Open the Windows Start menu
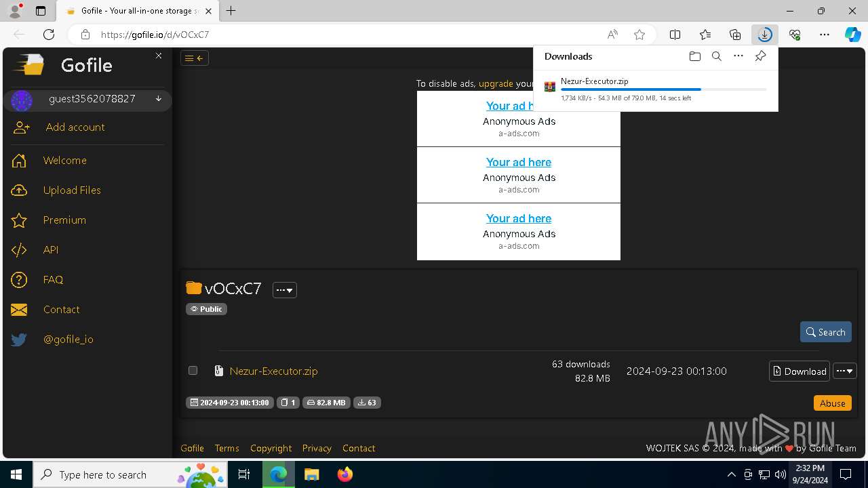Image resolution: width=868 pixels, height=488 pixels. click(x=16, y=474)
